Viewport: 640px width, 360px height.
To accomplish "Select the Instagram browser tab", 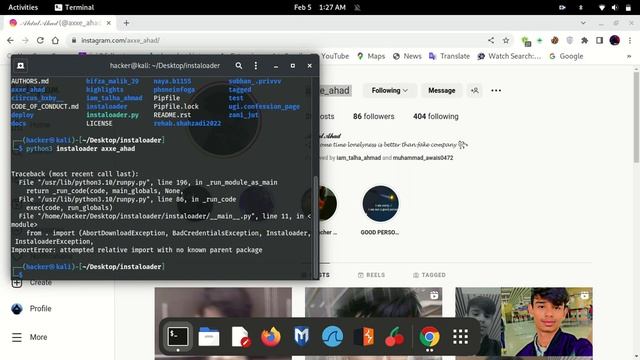I will tap(60, 23).
